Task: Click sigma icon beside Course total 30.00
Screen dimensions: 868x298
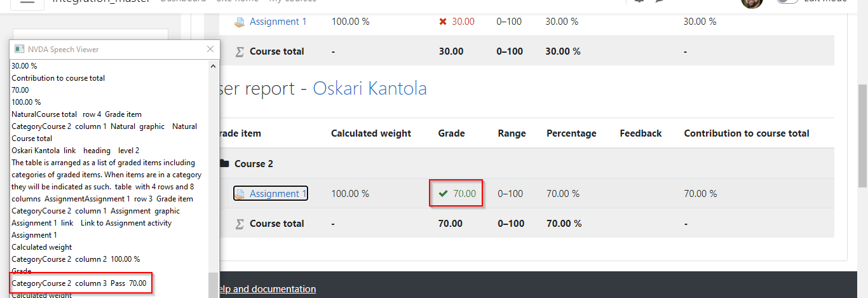Action: pos(240,51)
